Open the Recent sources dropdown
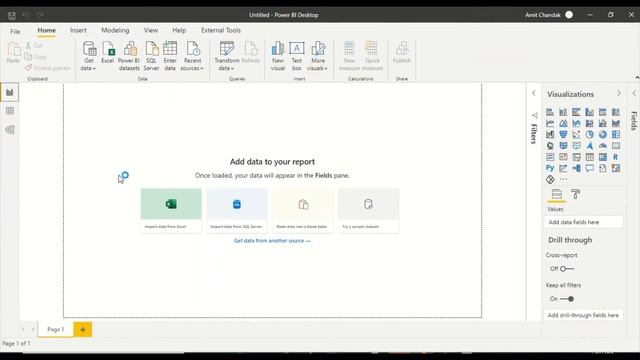The height and width of the screenshot is (360, 640). [192, 56]
